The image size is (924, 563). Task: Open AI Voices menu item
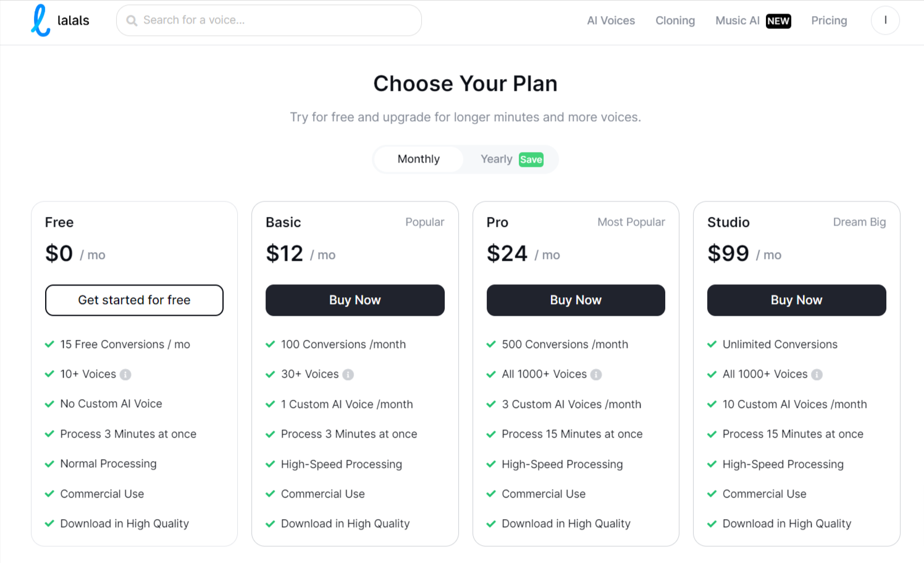click(610, 20)
